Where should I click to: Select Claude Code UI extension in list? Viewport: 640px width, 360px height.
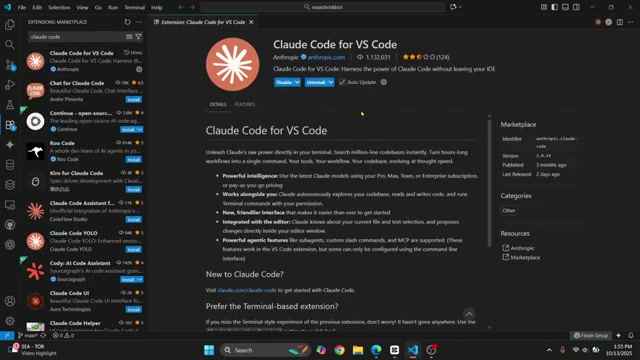click(85, 301)
